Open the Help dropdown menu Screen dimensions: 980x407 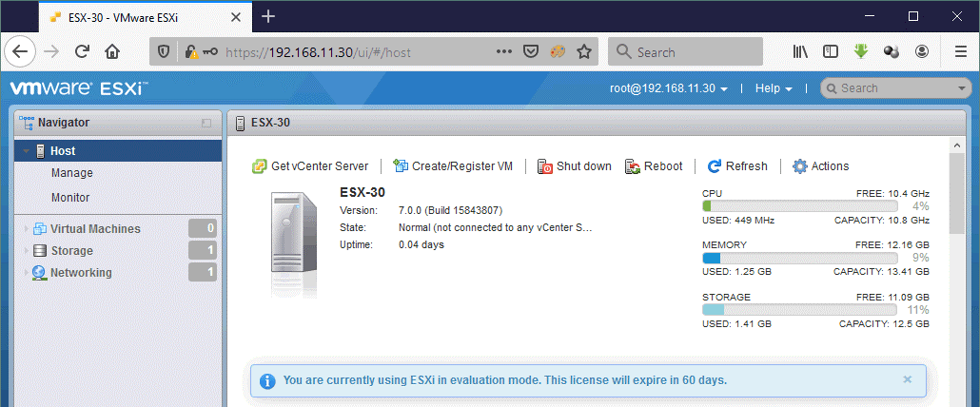(773, 88)
